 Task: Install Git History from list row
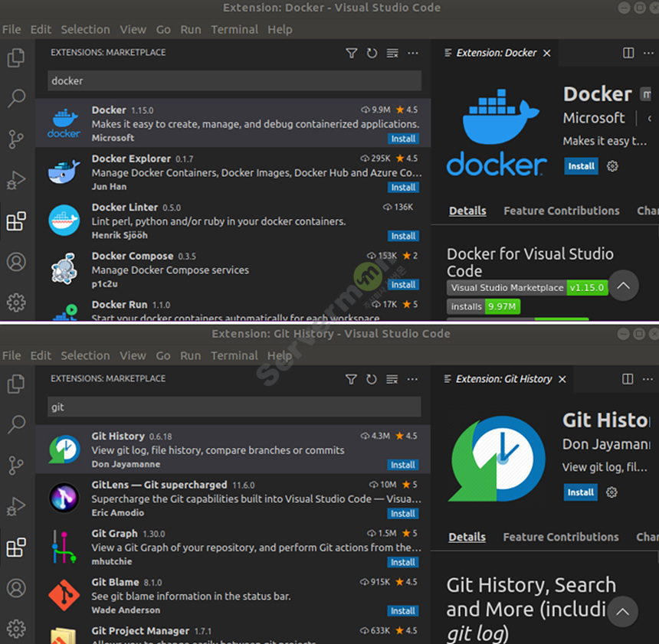402,465
